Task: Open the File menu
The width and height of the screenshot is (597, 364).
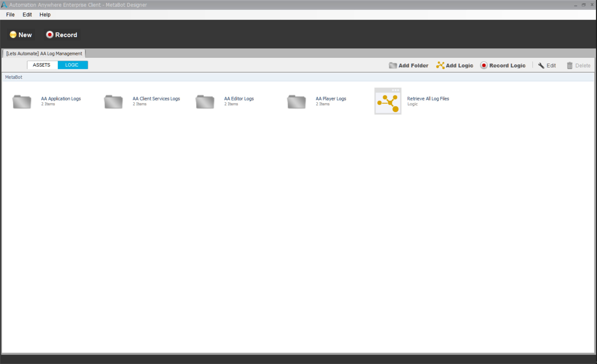Action: pyautogui.click(x=10, y=14)
